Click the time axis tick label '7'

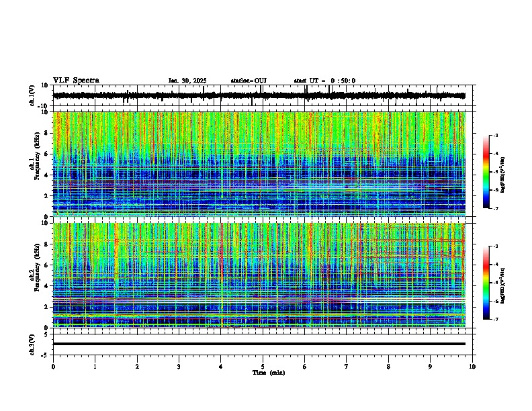[347, 367]
